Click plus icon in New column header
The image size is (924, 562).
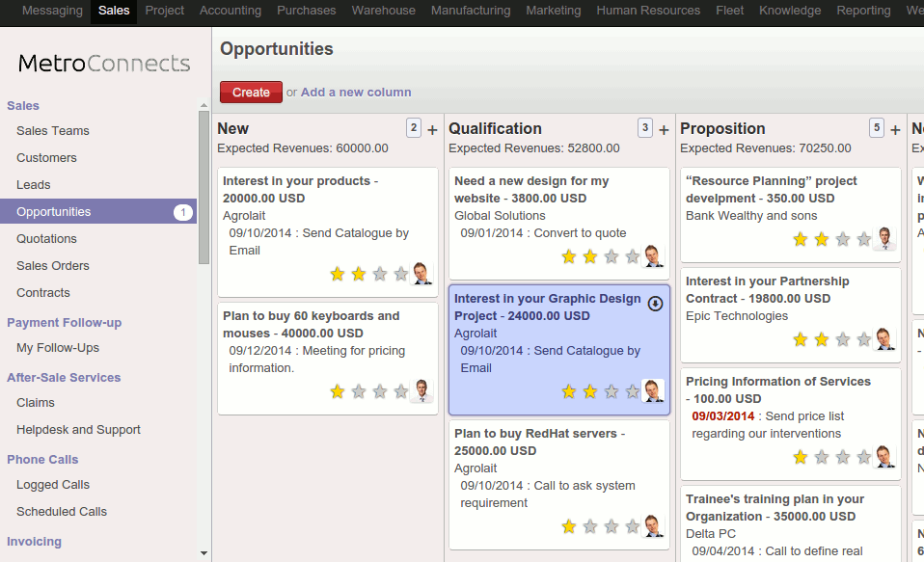432,129
